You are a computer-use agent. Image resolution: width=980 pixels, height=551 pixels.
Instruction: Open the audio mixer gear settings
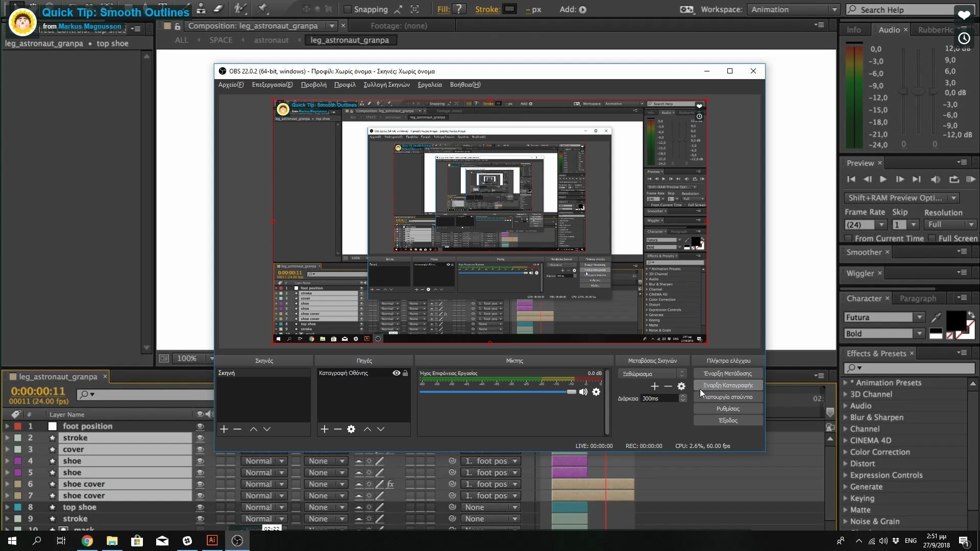click(x=596, y=392)
